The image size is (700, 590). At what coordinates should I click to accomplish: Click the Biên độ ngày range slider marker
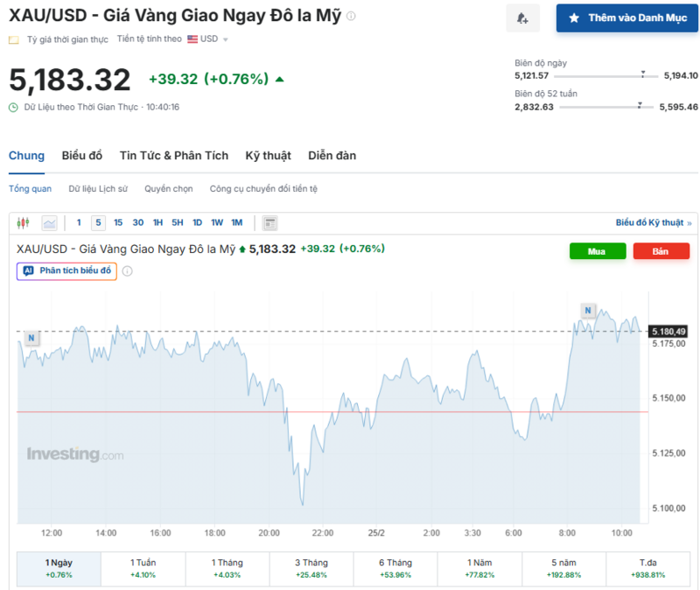click(x=645, y=75)
